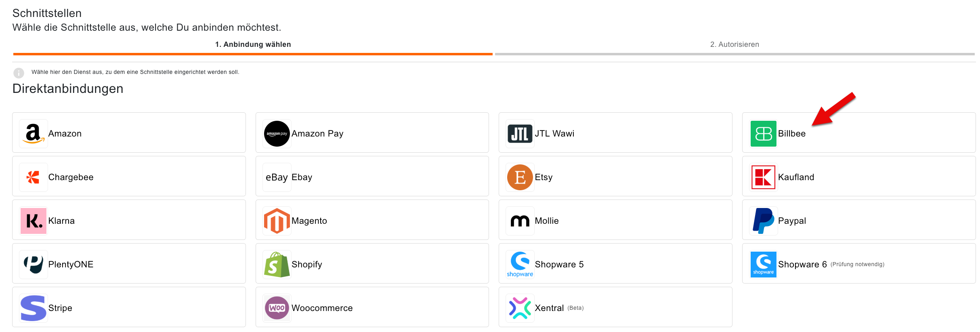
Task: Click the Stripe connection card
Action: point(129,307)
